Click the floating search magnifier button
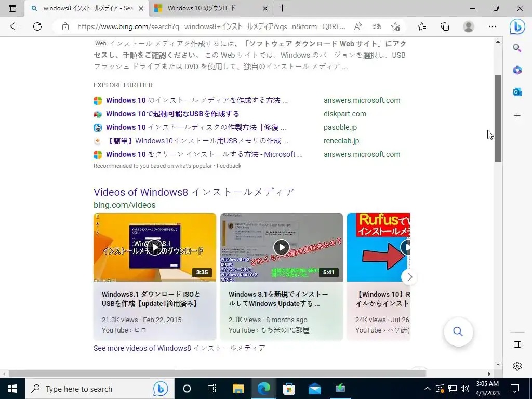The width and height of the screenshot is (532, 399). click(458, 331)
